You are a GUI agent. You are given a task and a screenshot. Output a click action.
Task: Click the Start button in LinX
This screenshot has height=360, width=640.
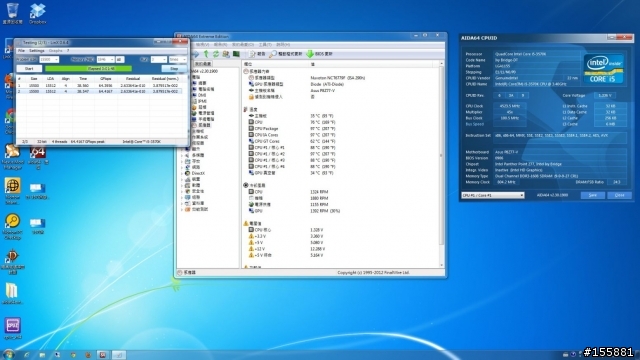coord(29,69)
